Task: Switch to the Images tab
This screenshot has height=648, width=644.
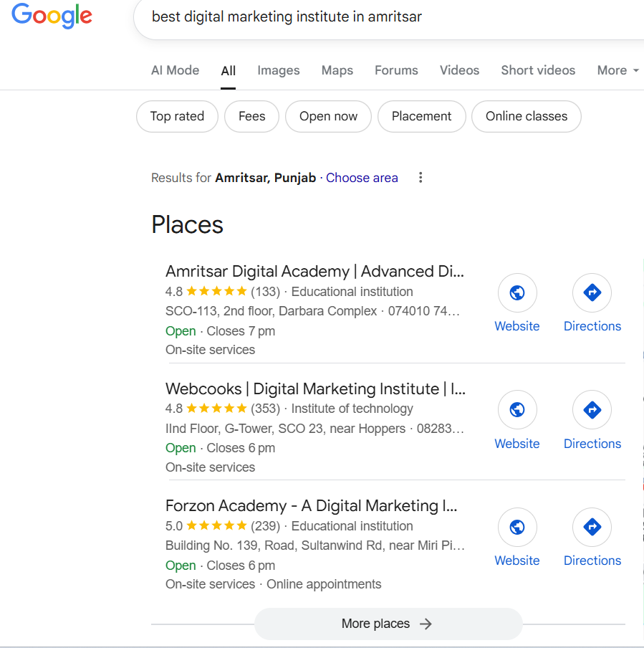Action: [x=279, y=70]
